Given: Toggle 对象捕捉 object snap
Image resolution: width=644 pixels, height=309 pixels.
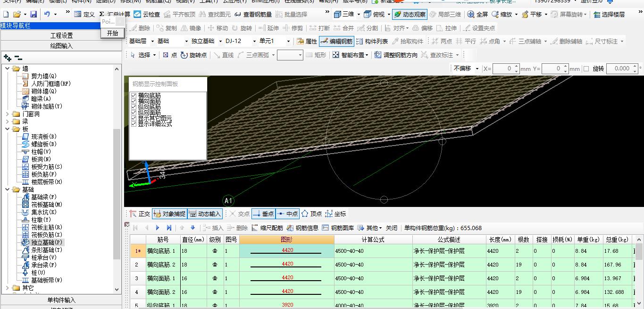Looking at the screenshot, I should tap(169, 214).
